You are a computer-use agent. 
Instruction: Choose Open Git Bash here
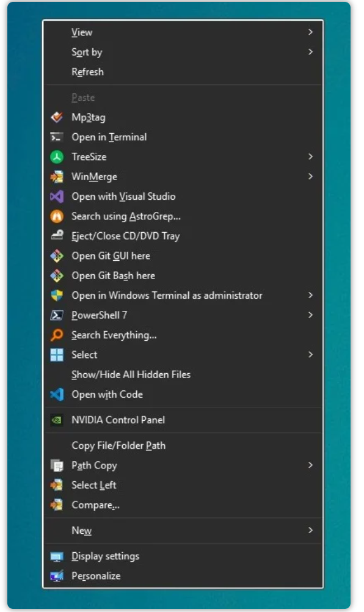pos(114,275)
